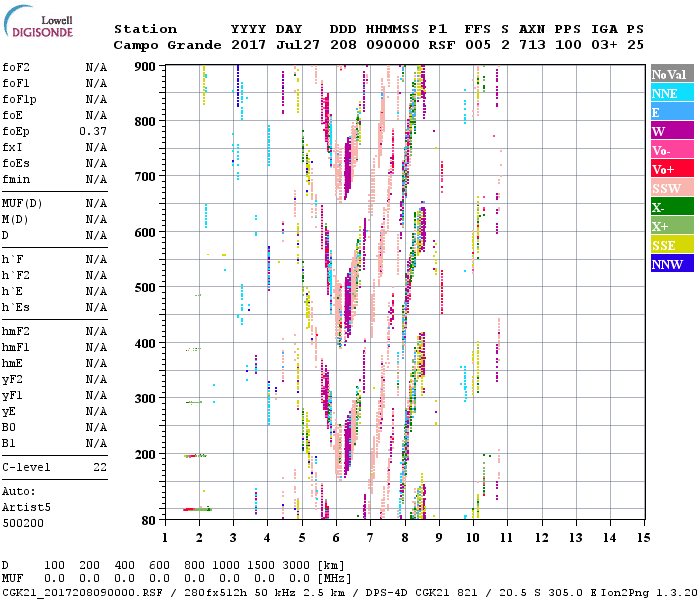
Task: Click the h`Es parameter label
Action: [16, 308]
